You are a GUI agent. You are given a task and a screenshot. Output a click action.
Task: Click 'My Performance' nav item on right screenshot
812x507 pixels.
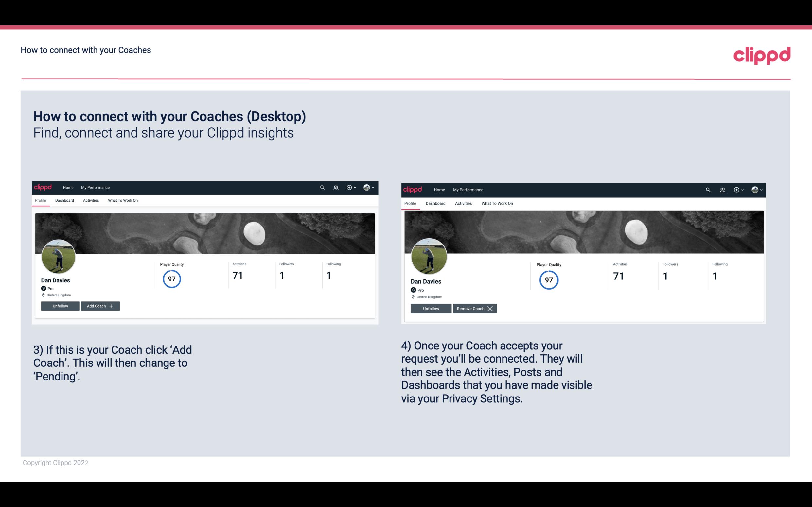point(468,189)
